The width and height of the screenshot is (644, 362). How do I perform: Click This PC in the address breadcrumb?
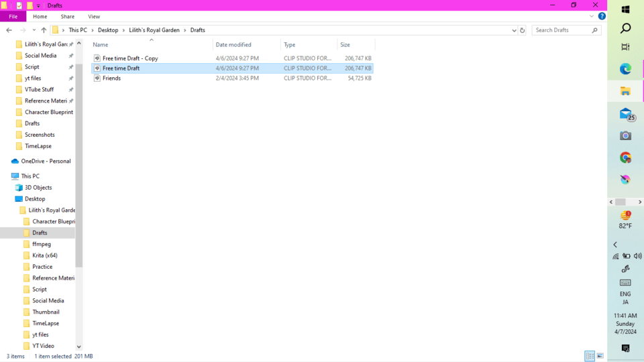(78, 30)
